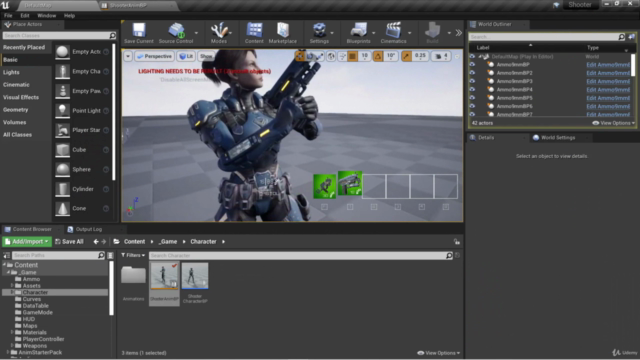Select the Empty Actor icon
This screenshot has height=360, width=640.
62,52
